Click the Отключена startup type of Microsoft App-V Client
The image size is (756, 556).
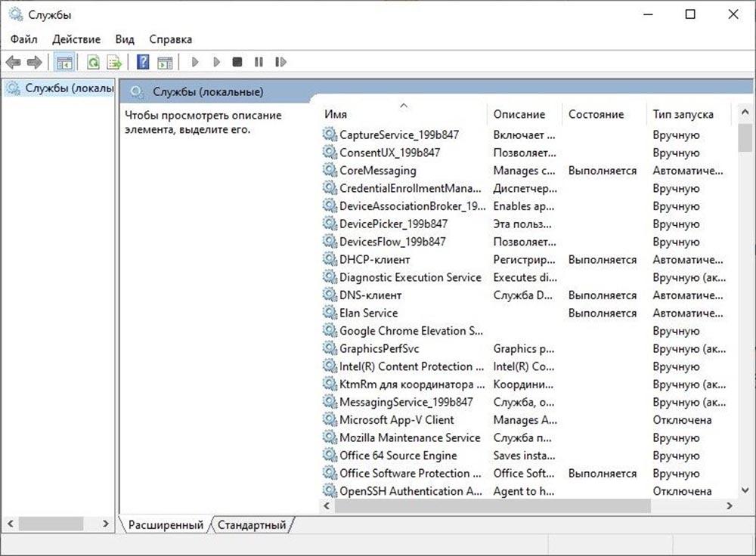click(x=682, y=420)
